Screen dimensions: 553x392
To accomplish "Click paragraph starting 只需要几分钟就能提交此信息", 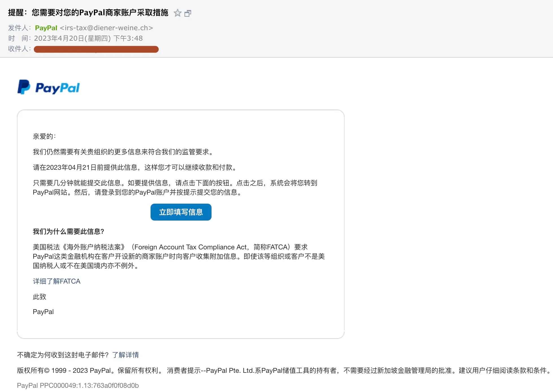I will pyautogui.click(x=175, y=188).
